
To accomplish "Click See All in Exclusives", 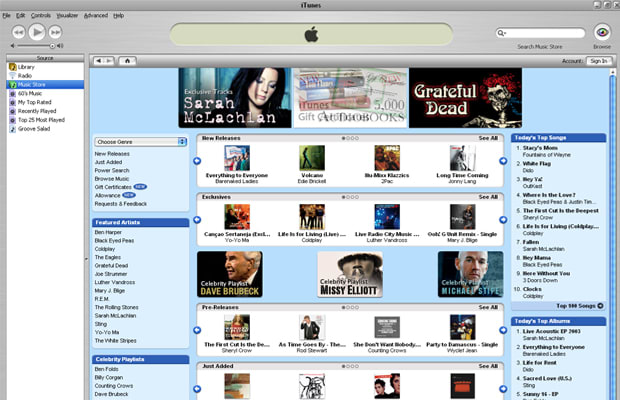I will pos(488,197).
